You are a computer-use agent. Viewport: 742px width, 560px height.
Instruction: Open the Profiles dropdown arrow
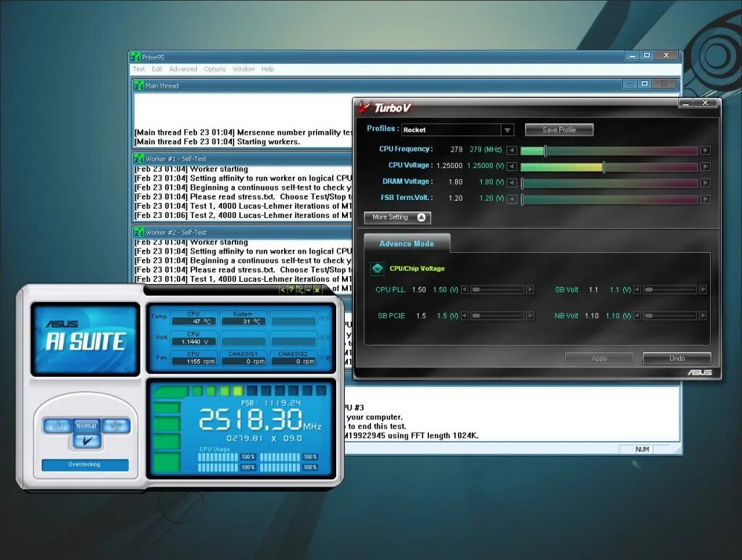point(507,130)
